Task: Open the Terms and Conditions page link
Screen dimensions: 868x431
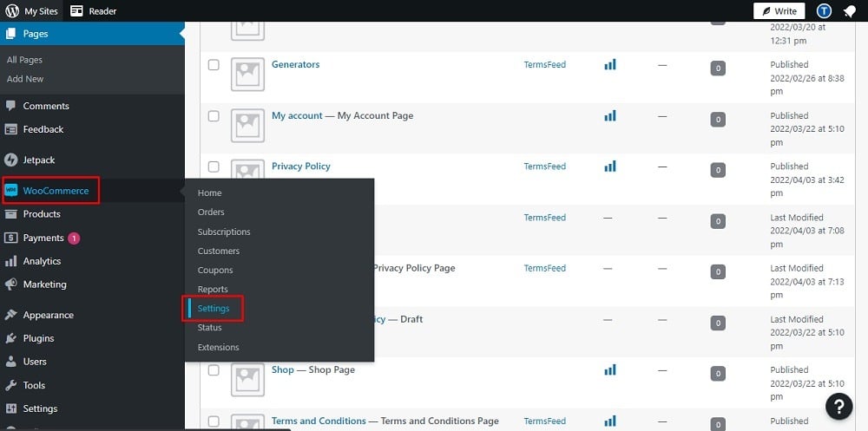Action: (x=319, y=421)
